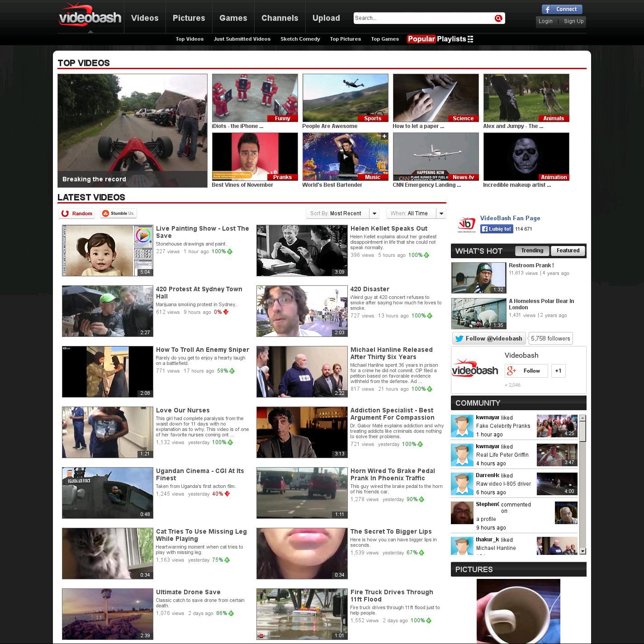Click plus icon on World's Best Bartender thumbnail
Viewport: 644px width, 644px height.
point(384,136)
